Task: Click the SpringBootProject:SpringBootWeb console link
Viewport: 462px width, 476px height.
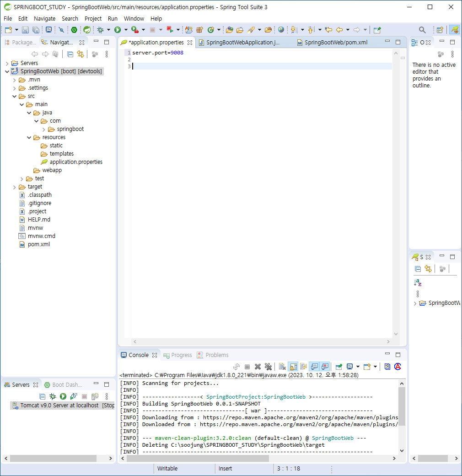Action: [x=256, y=397]
